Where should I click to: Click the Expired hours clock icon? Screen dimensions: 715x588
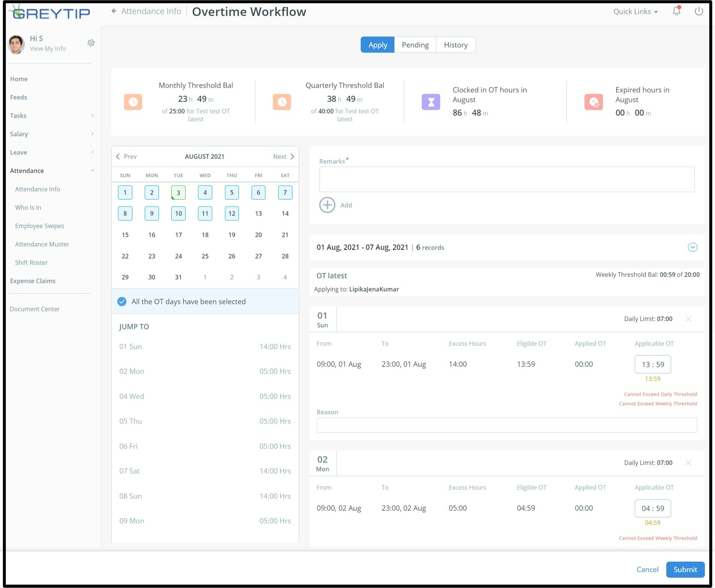pyautogui.click(x=594, y=102)
